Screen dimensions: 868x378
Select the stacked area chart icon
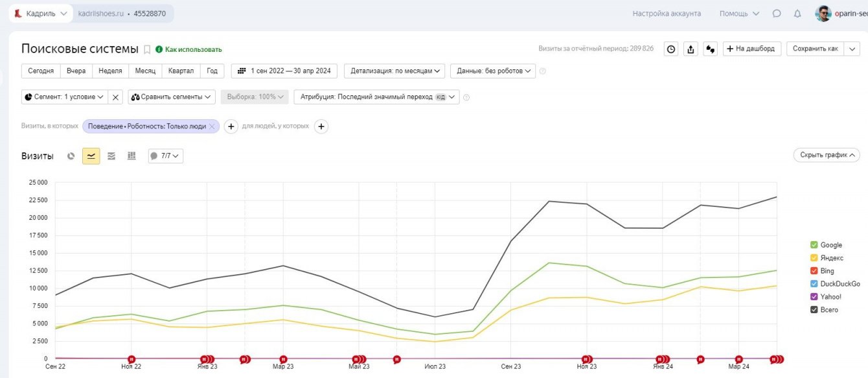111,156
